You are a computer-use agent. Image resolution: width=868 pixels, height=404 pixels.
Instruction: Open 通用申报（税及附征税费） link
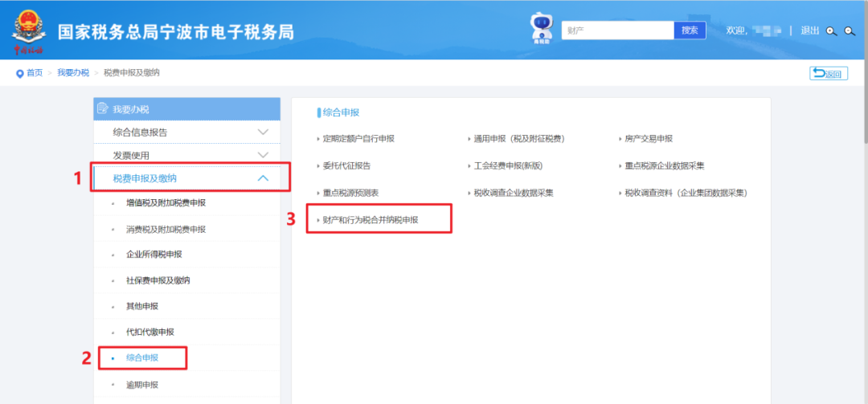click(x=518, y=138)
